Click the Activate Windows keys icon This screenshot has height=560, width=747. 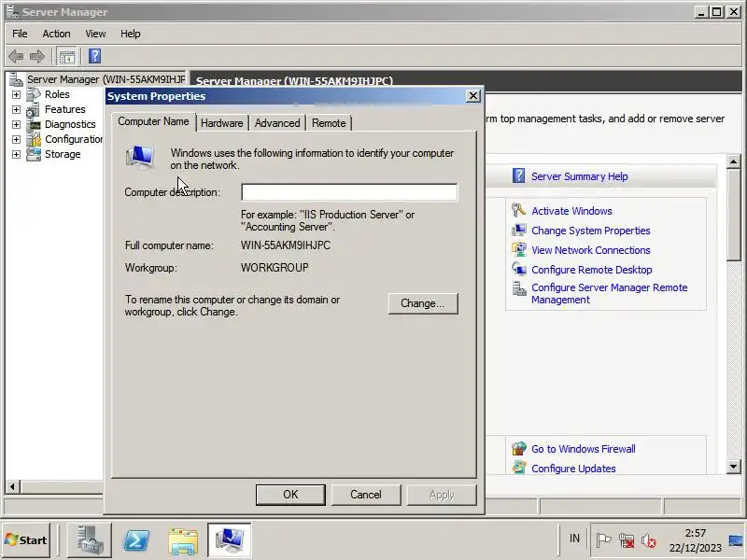tap(518, 211)
